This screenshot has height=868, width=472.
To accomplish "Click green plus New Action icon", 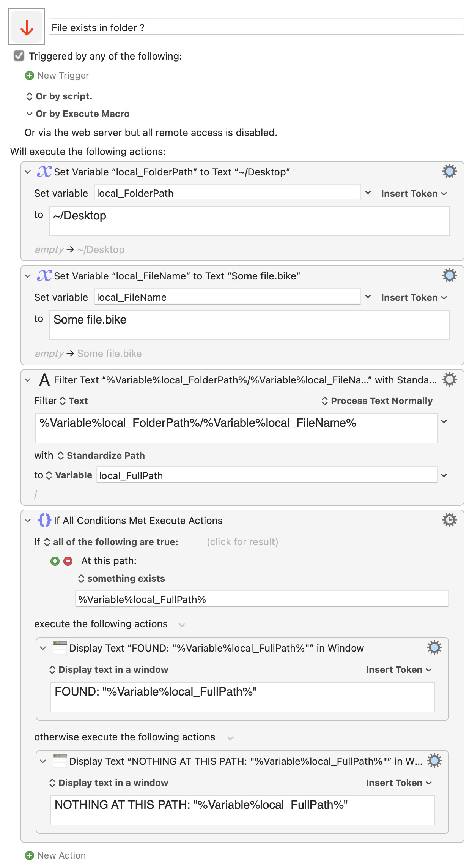I will pyautogui.click(x=29, y=855).
